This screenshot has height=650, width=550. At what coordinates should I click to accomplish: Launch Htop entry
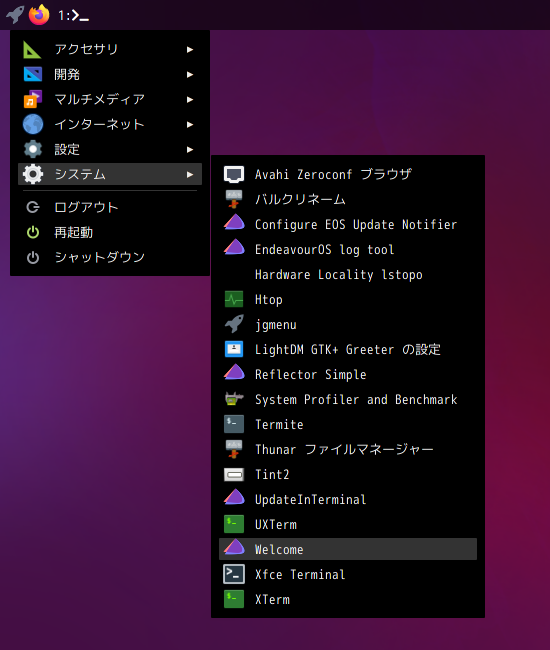348,299
